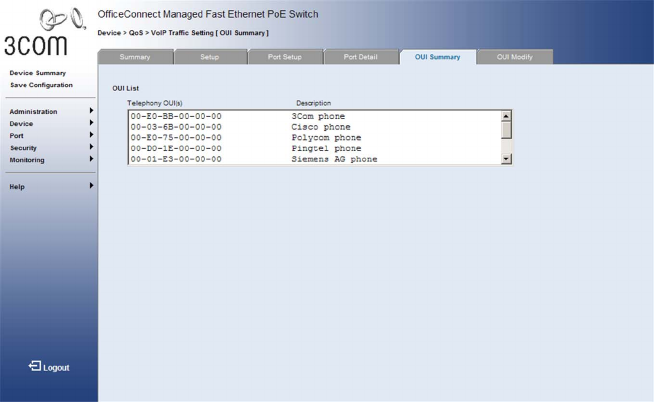
Task: Click the Description column header
Action: point(314,103)
